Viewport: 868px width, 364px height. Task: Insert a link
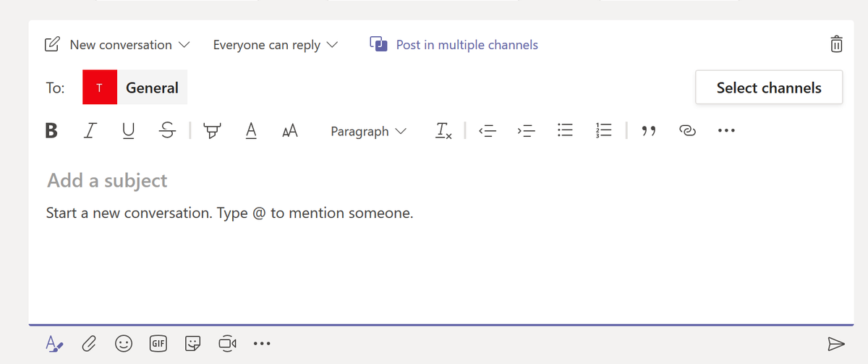687,131
